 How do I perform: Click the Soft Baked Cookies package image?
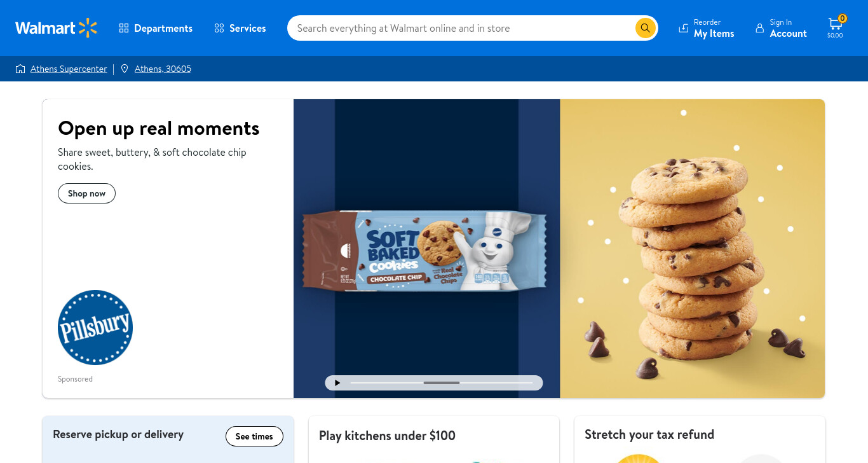point(424,251)
